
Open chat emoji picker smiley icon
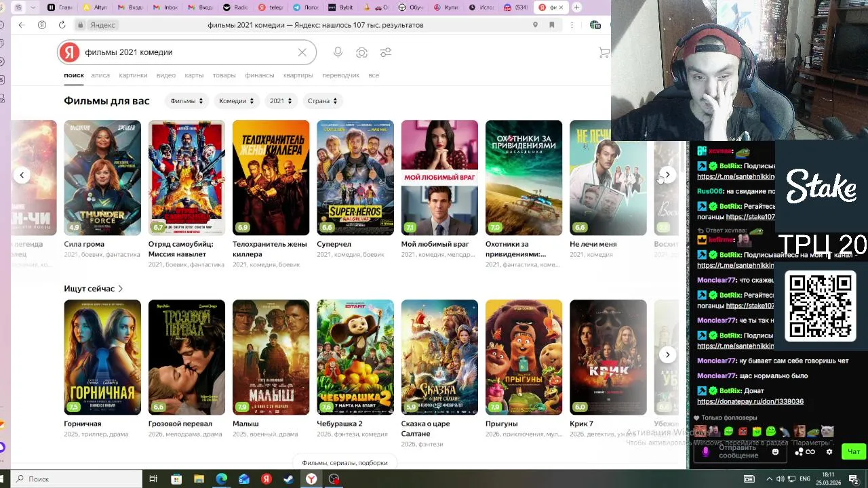pos(775,451)
